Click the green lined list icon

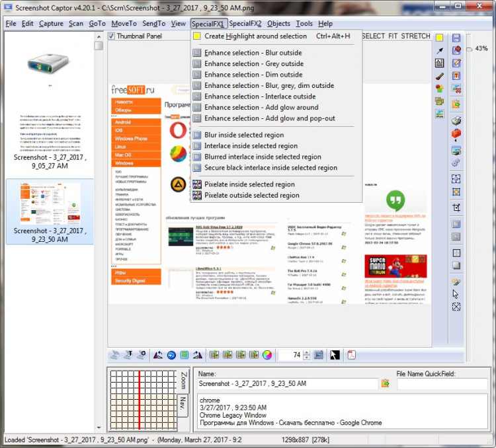pyautogui.click(x=185, y=355)
